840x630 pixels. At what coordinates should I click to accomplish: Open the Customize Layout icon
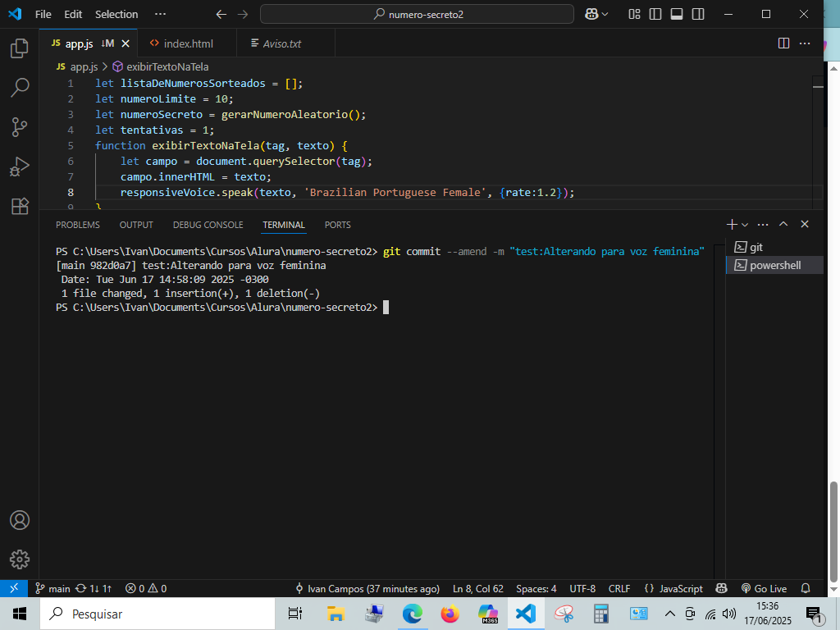[634, 15]
